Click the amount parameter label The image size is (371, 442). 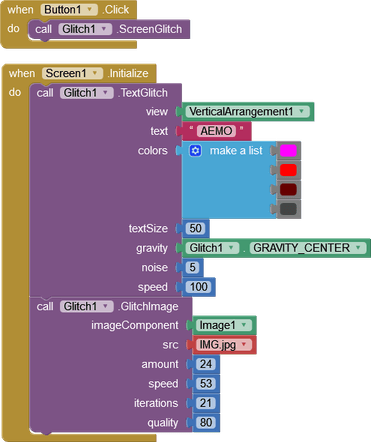coord(160,364)
